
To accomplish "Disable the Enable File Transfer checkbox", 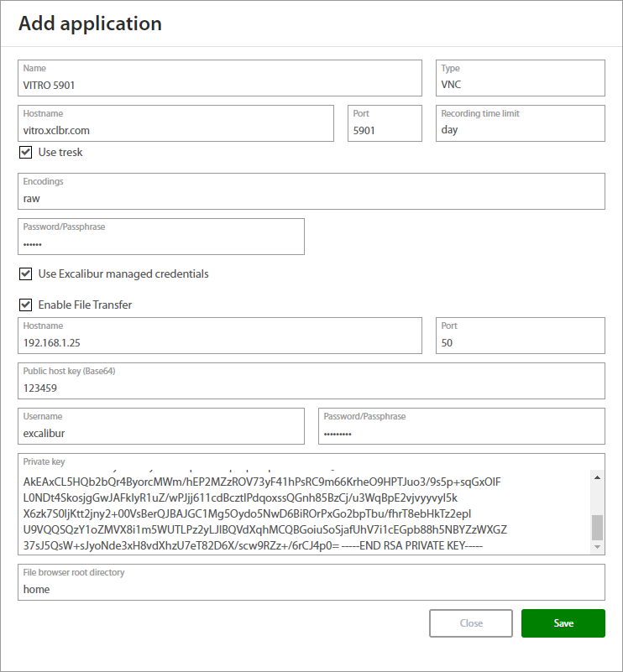I will pos(25,305).
